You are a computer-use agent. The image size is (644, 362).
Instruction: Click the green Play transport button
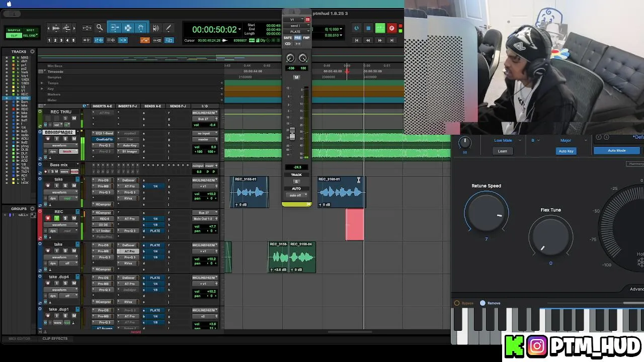(380, 29)
